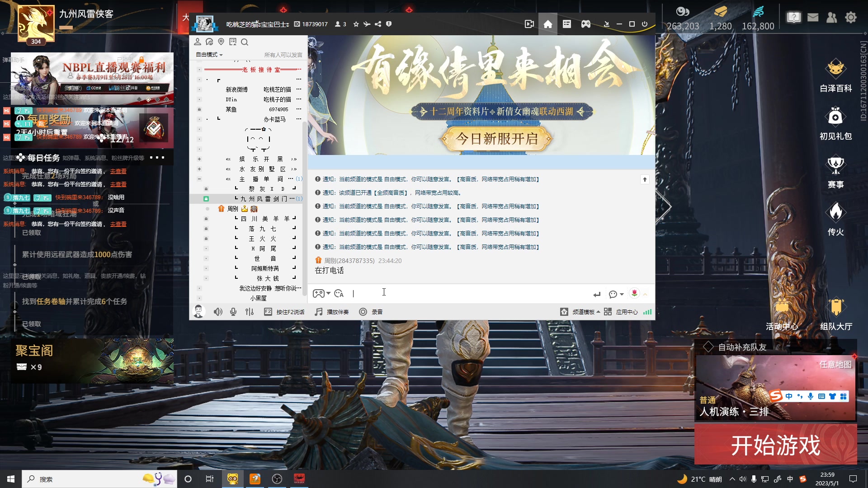Go to YY channel home icon
The width and height of the screenshot is (868, 488).
[547, 24]
